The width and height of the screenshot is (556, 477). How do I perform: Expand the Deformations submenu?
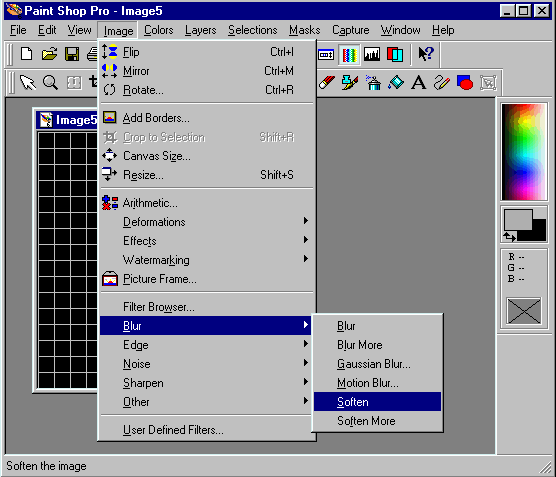click(207, 222)
